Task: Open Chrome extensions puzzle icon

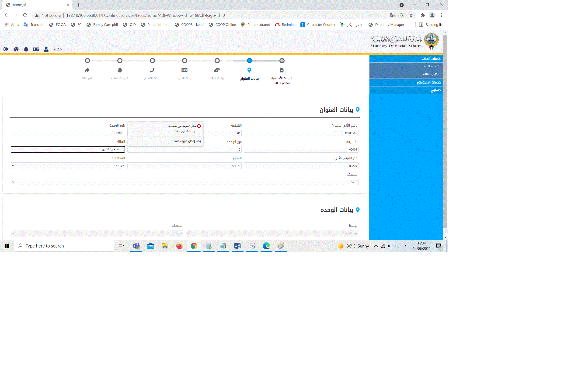Action: coord(423,15)
